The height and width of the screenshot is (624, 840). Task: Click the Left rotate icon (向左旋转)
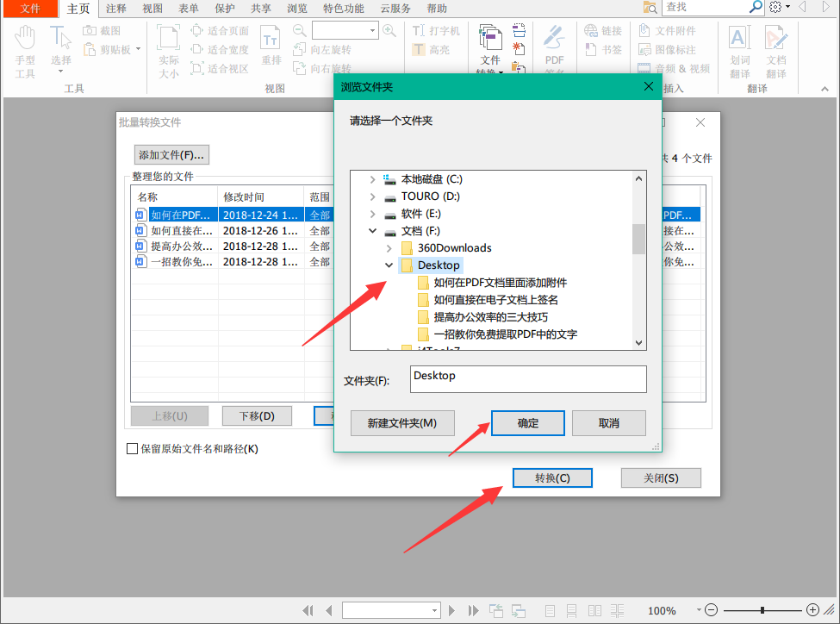(300, 49)
